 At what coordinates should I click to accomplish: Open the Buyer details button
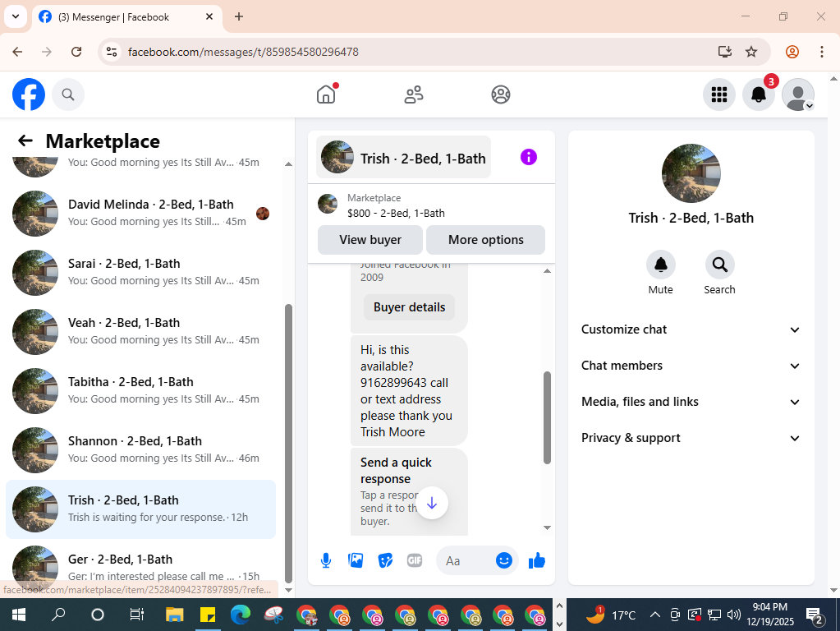(x=409, y=307)
